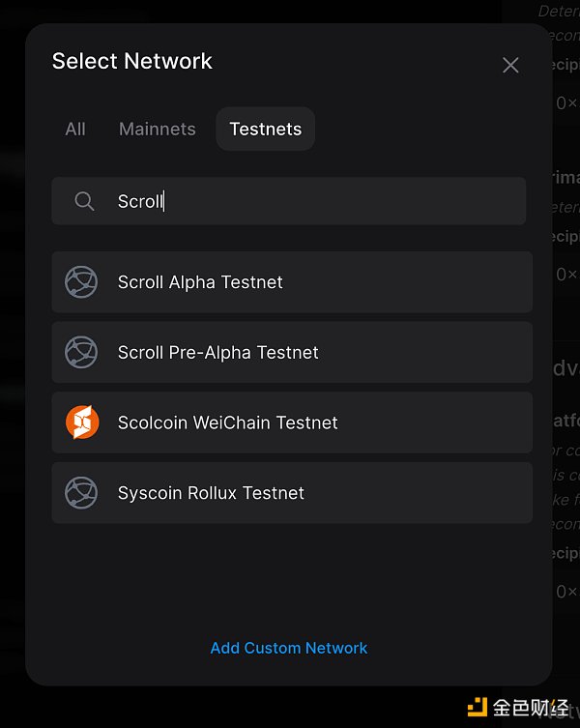580x728 pixels.
Task: Click the search magnifier icon
Action: click(84, 201)
